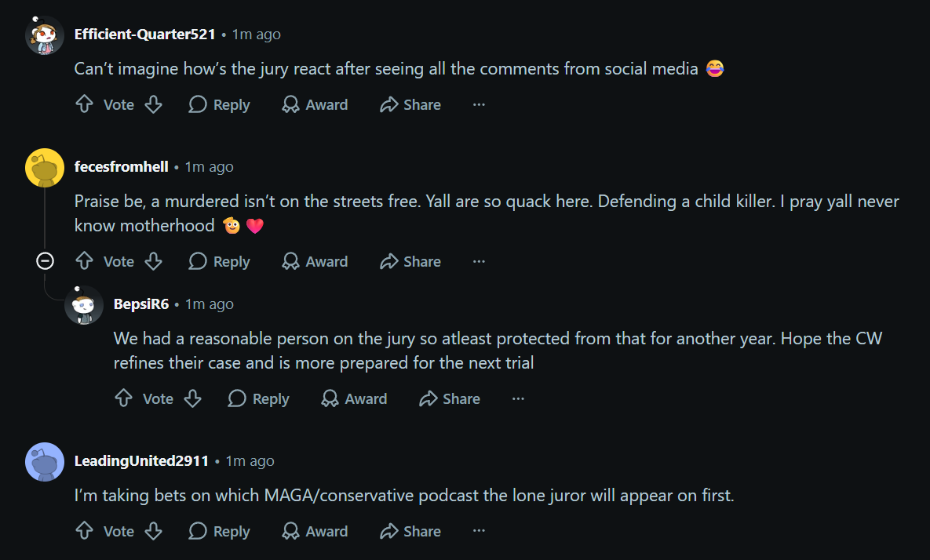Open more options on LeadingUnited2911's comment
Screen dimensions: 930x560
tap(479, 531)
